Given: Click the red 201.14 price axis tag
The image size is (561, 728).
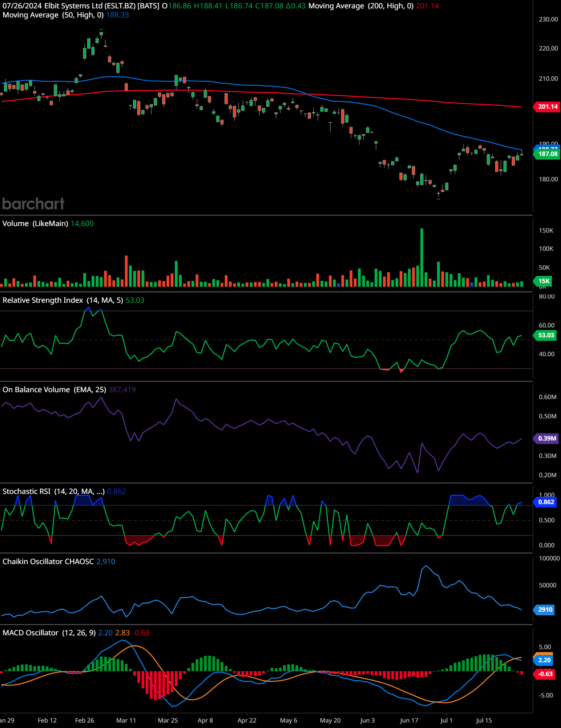Looking at the screenshot, I should point(547,106).
